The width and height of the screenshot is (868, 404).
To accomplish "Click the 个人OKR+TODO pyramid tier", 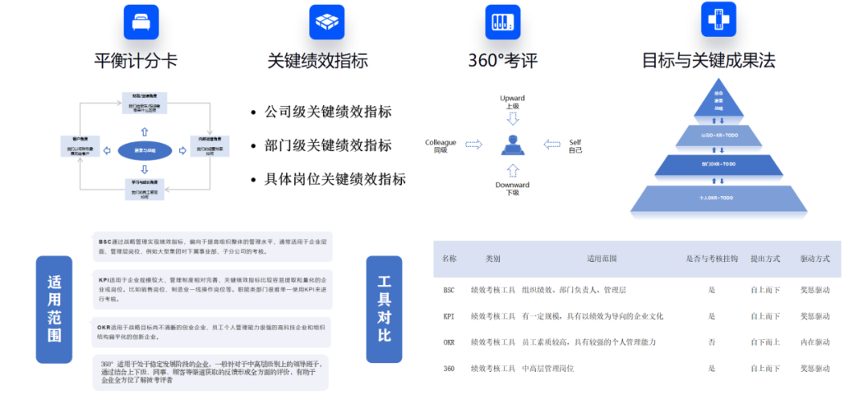I will point(719,198).
